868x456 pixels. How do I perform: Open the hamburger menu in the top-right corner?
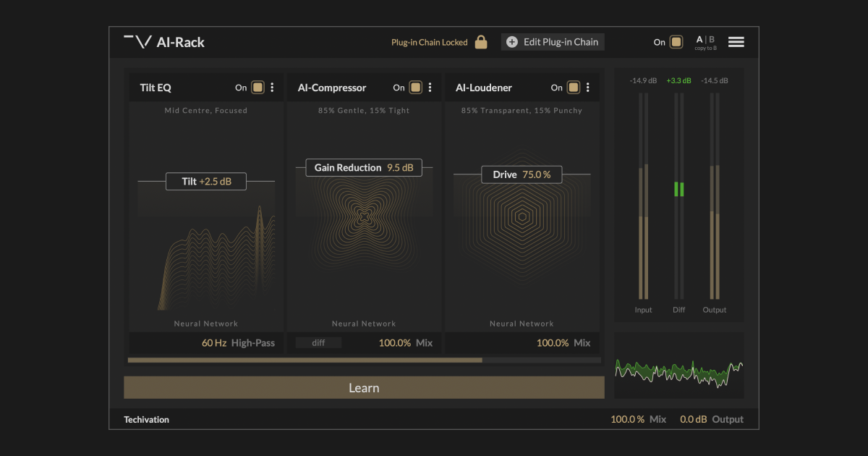click(x=736, y=42)
